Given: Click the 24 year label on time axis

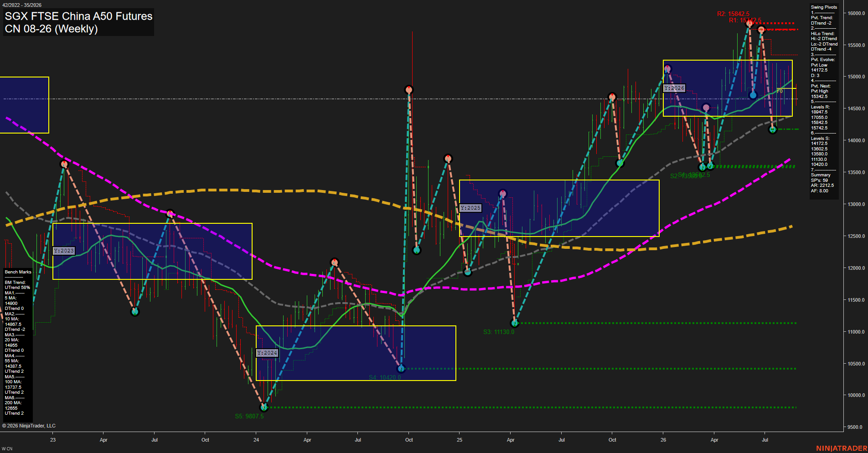Looking at the screenshot, I should click(256, 440).
